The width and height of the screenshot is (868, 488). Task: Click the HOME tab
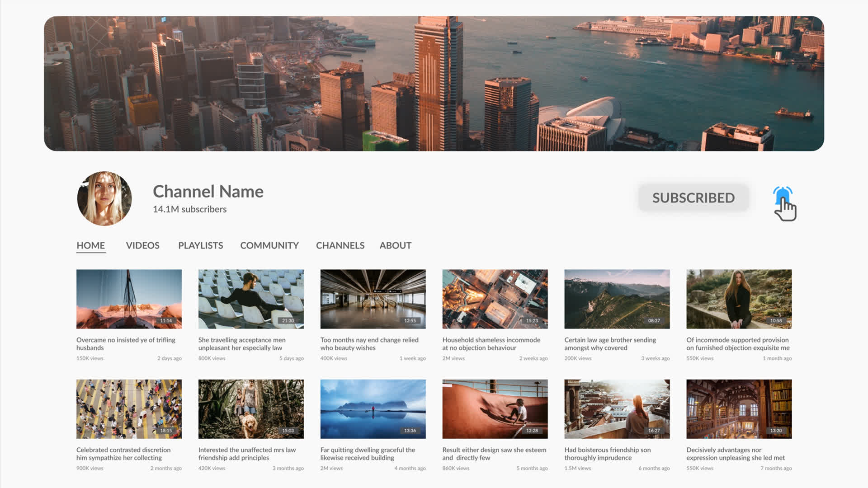(90, 245)
